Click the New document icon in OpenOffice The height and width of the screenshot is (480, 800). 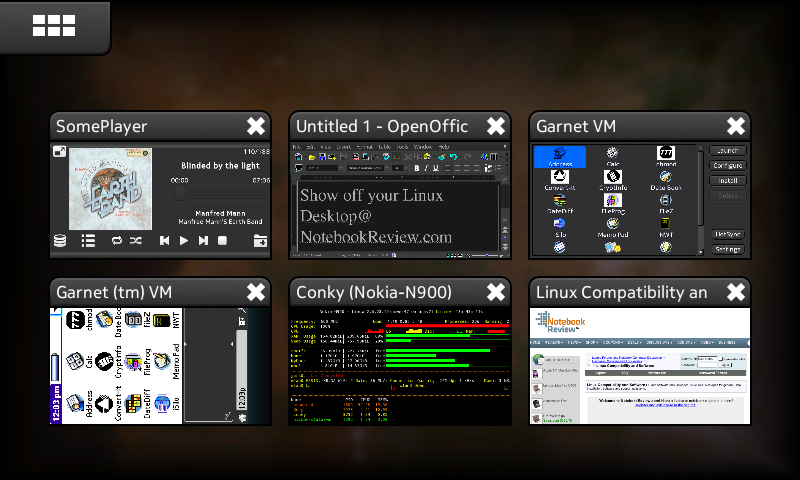298,157
